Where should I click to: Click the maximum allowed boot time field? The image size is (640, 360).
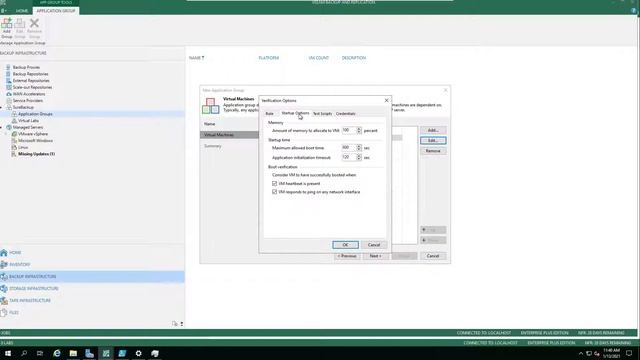349,147
